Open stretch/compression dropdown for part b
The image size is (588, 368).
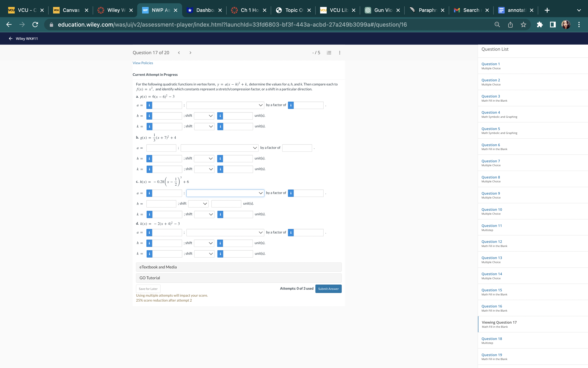point(219,148)
